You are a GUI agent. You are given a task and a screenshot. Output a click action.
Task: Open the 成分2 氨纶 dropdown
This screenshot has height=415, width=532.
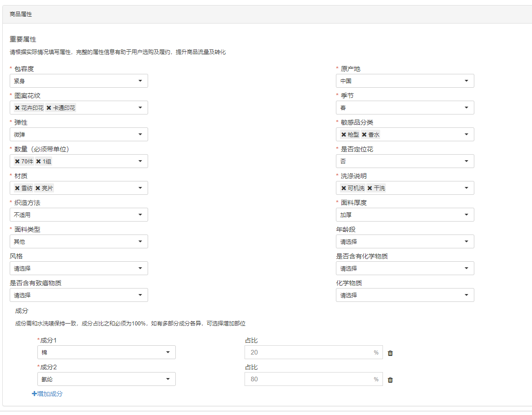pos(106,379)
